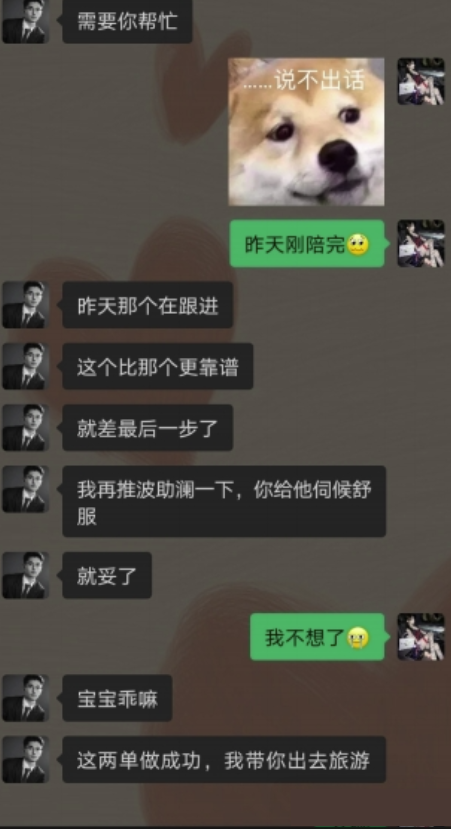This screenshot has height=829, width=451.
Task: Open the Shiba dog sticker image
Action: (x=306, y=131)
